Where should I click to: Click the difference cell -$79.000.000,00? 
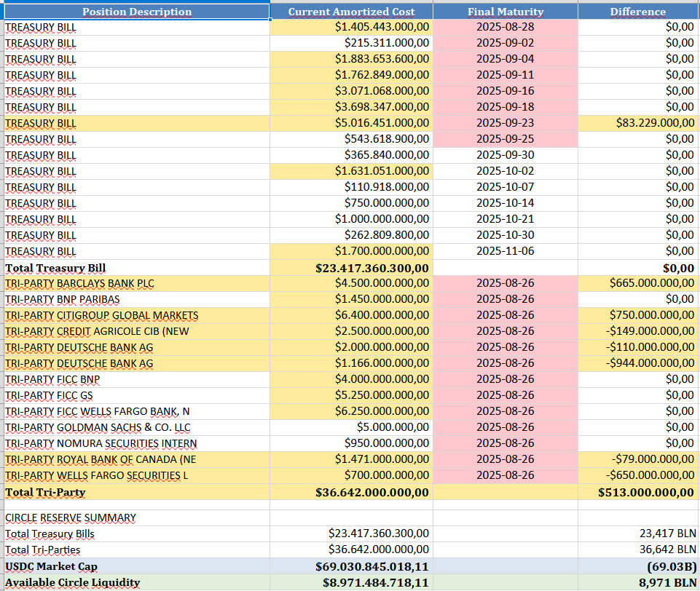pyautogui.click(x=638, y=460)
